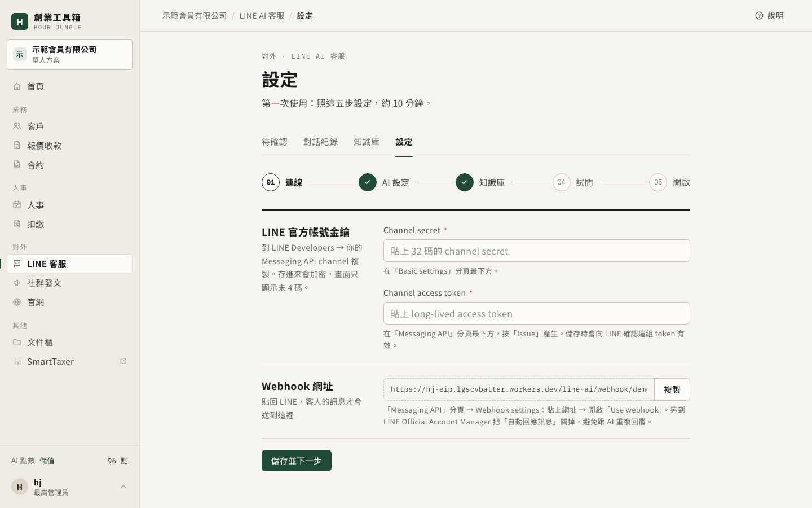The height and width of the screenshot is (508, 812).
Task: Expand hj user menu chevron
Action: (x=123, y=487)
